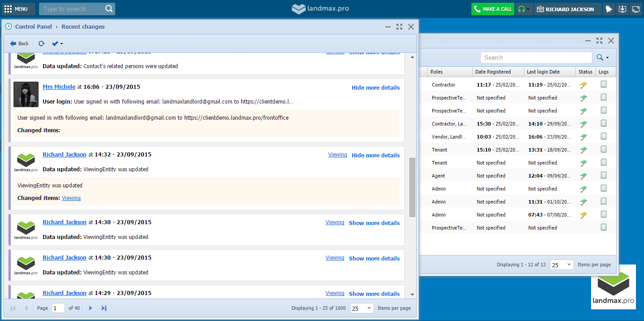Click the download icon in top bar
The image size is (644, 321).
(x=622, y=9)
